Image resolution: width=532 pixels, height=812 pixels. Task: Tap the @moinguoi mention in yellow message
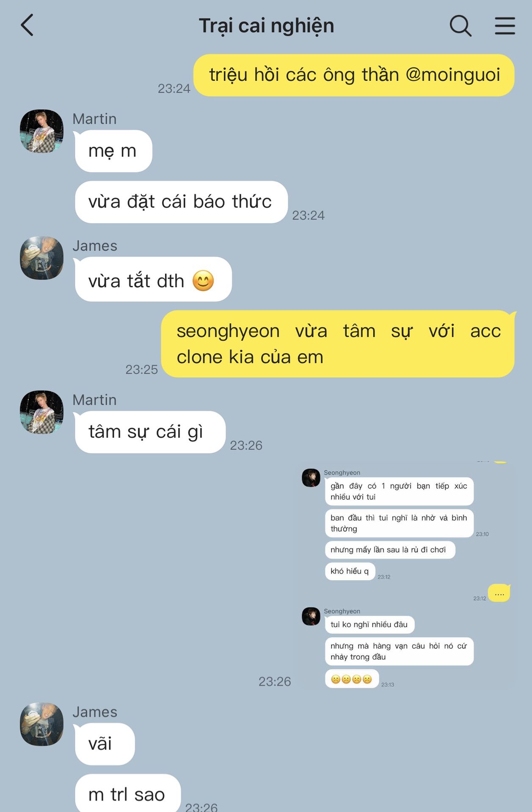click(453, 75)
